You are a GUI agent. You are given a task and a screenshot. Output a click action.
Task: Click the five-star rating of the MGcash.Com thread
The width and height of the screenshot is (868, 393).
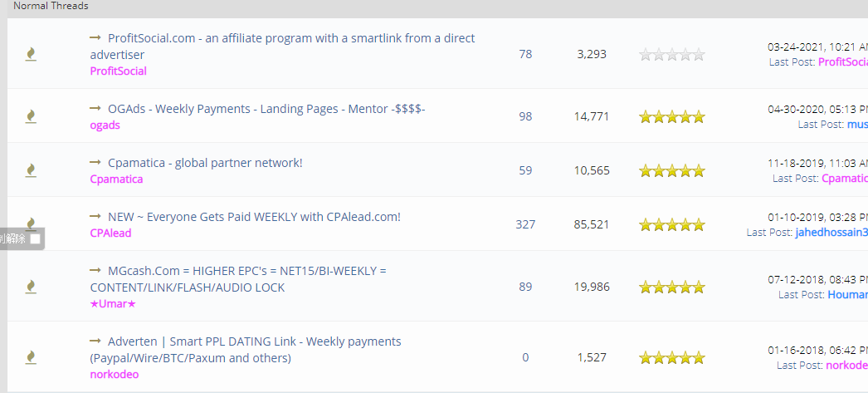click(672, 287)
